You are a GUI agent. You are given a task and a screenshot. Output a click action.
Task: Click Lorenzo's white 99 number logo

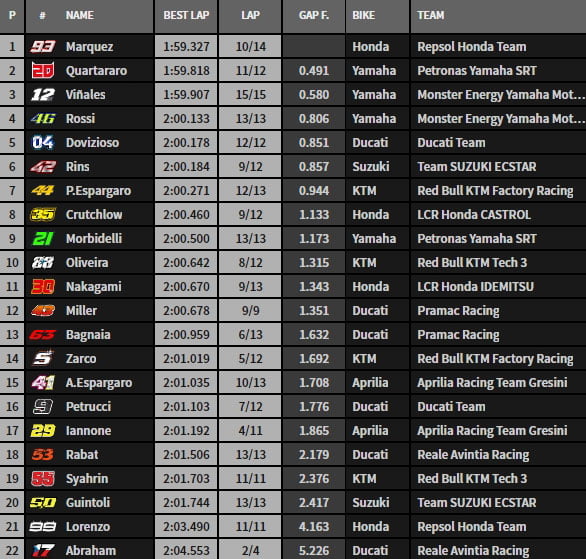(x=43, y=526)
